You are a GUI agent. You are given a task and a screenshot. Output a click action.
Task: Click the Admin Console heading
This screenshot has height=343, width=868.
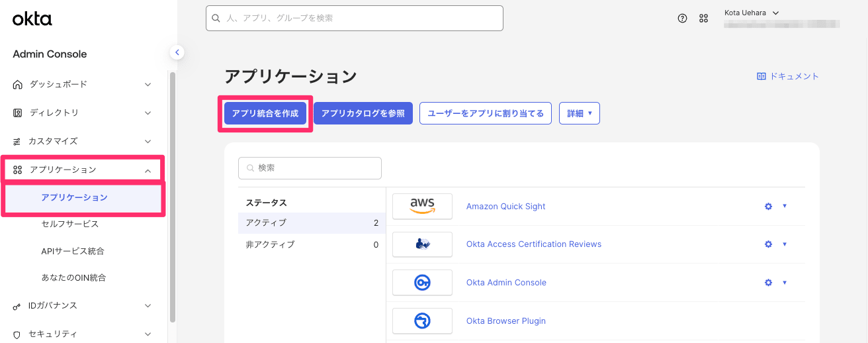tap(50, 54)
